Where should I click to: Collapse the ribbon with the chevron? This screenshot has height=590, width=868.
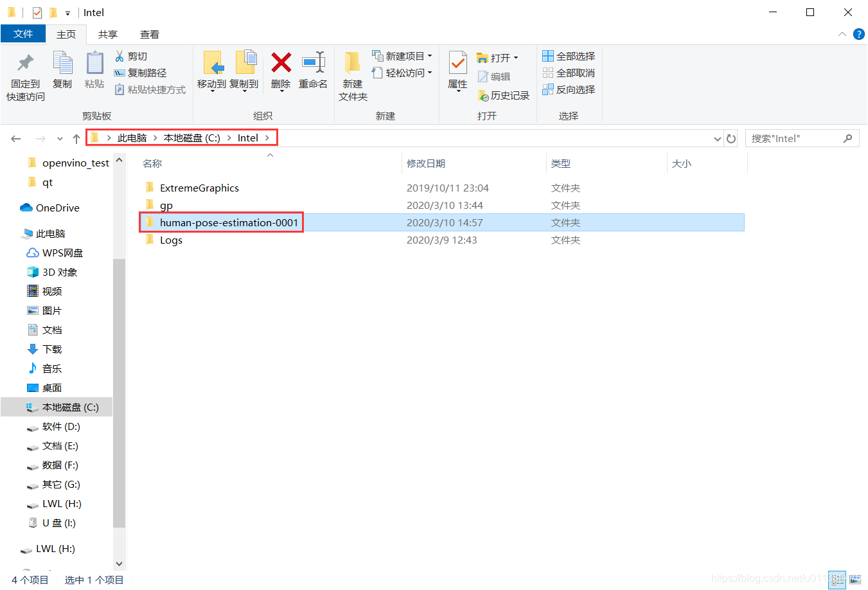842,34
